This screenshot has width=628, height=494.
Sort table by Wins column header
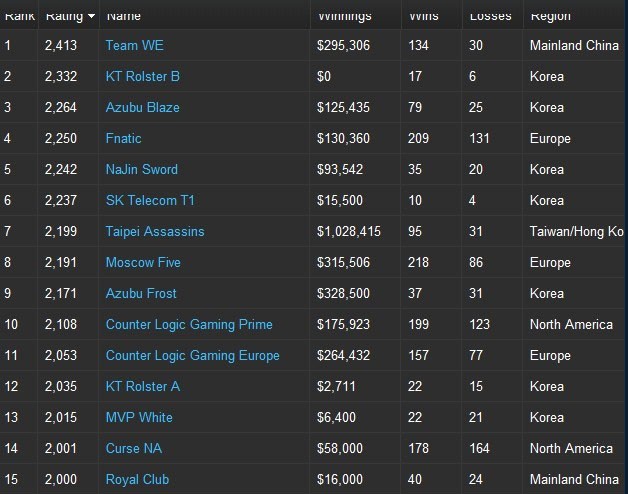[423, 16]
